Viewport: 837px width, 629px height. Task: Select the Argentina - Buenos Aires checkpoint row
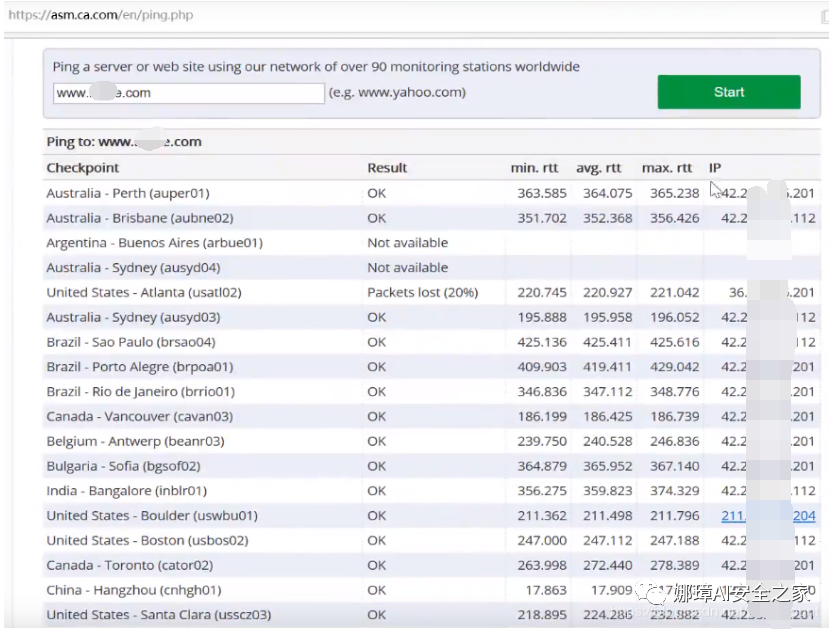431,243
